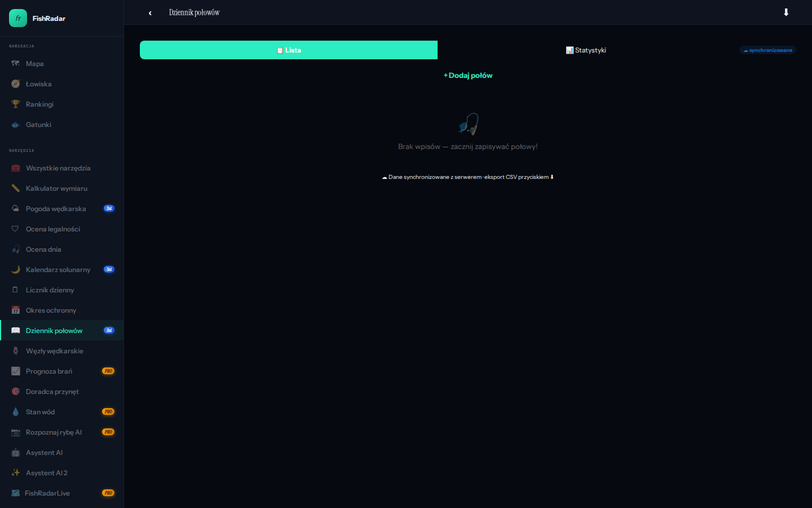812x508 pixels.
Task: Open FishRadarLive in the sidebar
Action: 47,493
